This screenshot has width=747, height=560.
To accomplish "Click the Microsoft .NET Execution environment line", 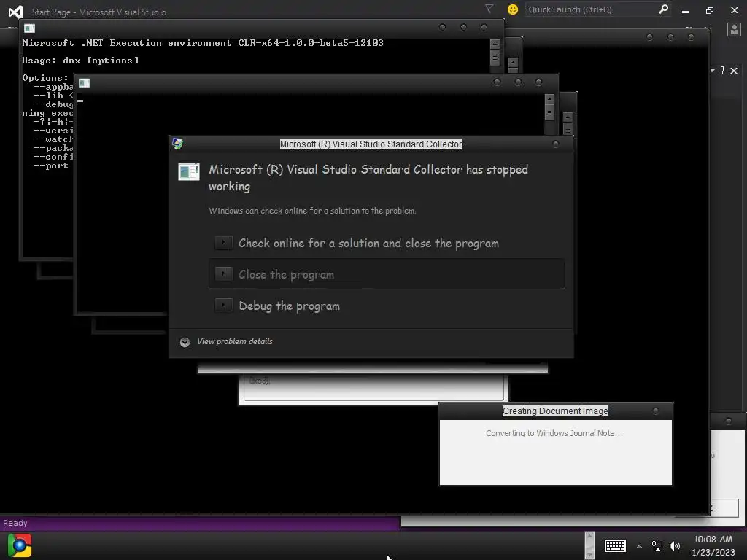I will [x=203, y=43].
